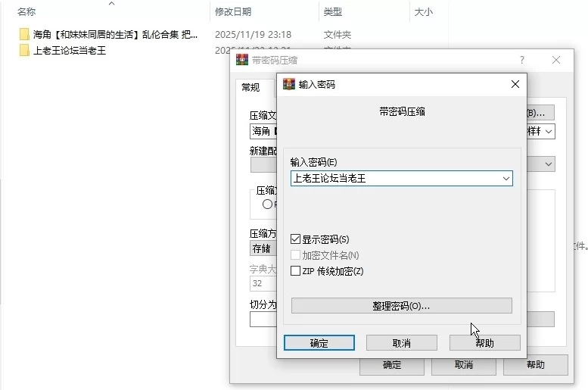Click the question mark help icon in 带密码压缩 window
Image resolution: width=588 pixels, height=390 pixels.
[x=522, y=60]
